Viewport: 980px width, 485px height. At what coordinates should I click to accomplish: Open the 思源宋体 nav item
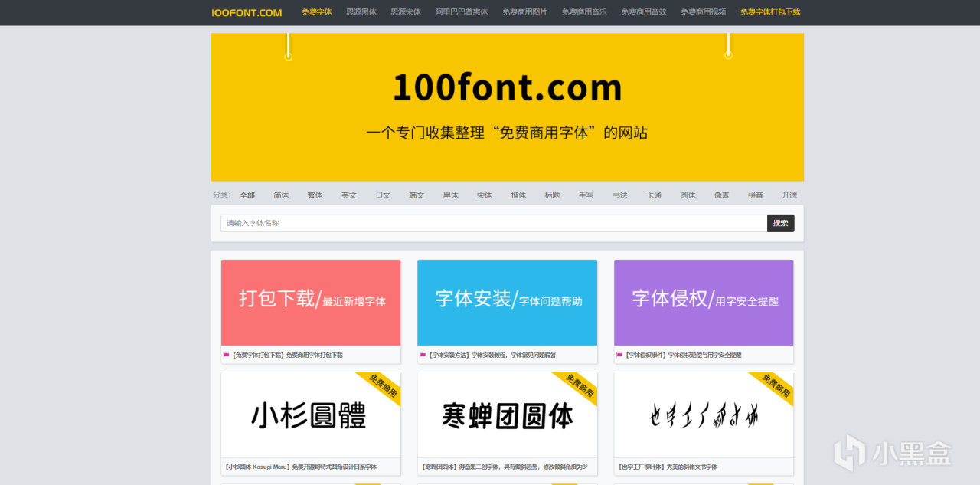406,12
